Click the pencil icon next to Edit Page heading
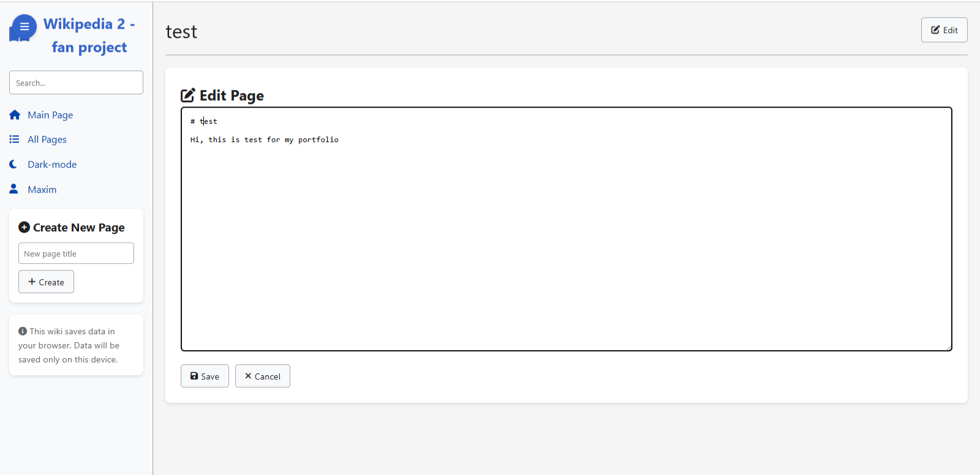980x475 pixels. point(188,95)
